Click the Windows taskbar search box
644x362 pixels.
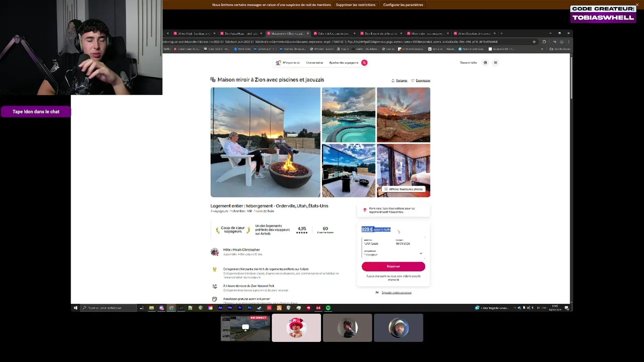click(108, 308)
